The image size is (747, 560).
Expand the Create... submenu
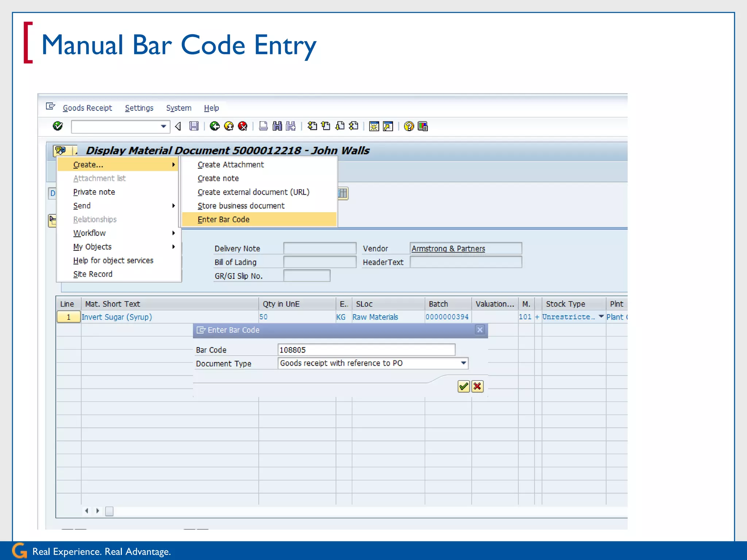tap(118, 164)
